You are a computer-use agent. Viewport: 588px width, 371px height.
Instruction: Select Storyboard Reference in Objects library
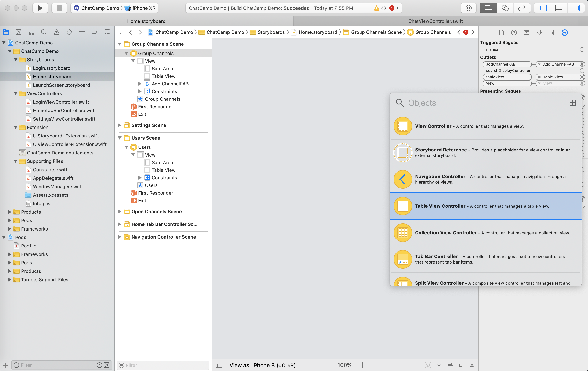pyautogui.click(x=486, y=153)
